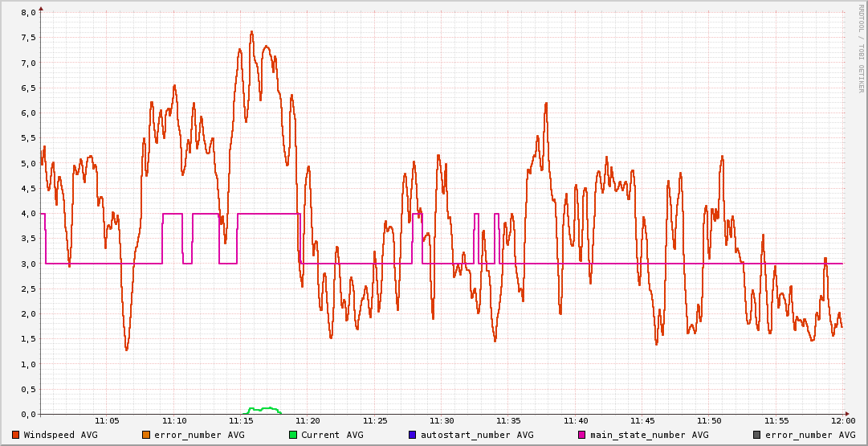Viewport: 868px width, 446px height.
Task: Select the Current AVG legend text
Action: point(332,435)
